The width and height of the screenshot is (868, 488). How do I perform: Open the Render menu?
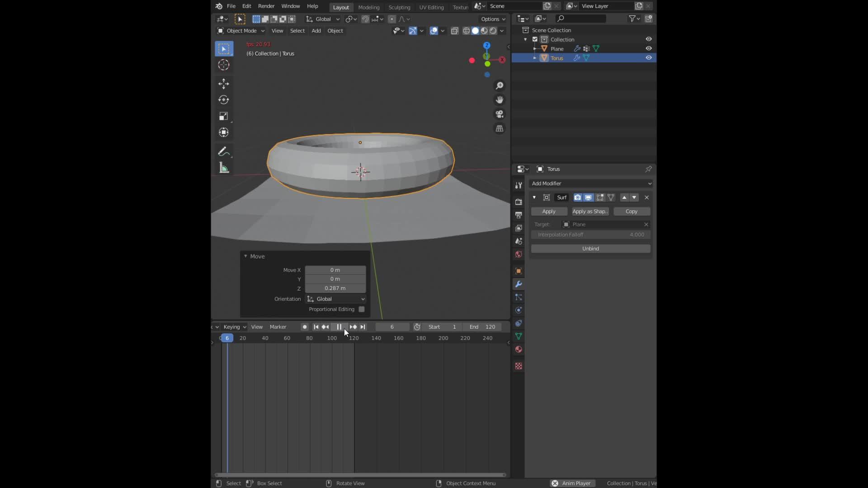click(x=266, y=6)
